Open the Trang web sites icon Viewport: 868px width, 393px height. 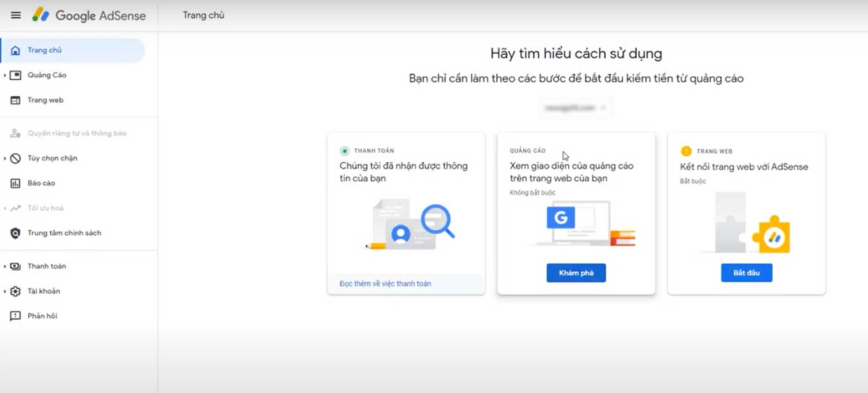[x=16, y=100]
